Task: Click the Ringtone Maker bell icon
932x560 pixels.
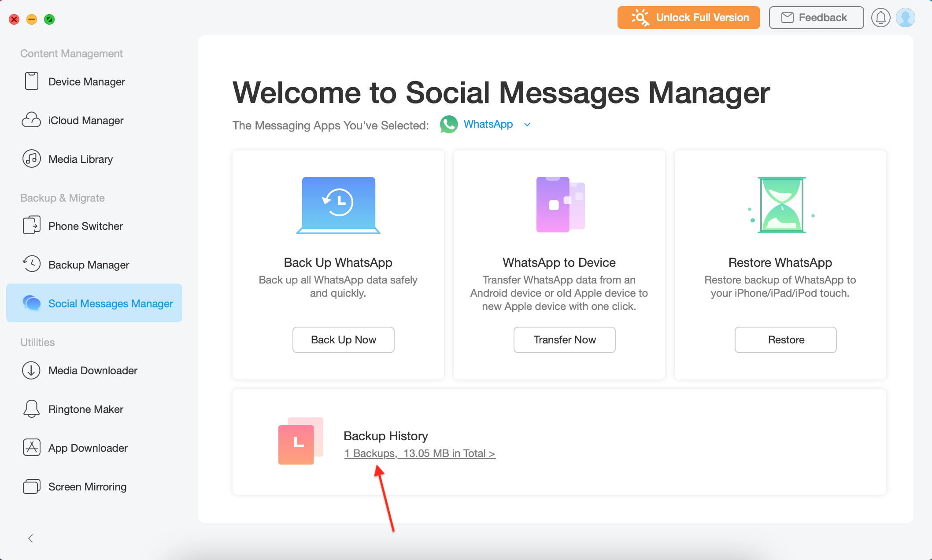Action: click(x=31, y=409)
